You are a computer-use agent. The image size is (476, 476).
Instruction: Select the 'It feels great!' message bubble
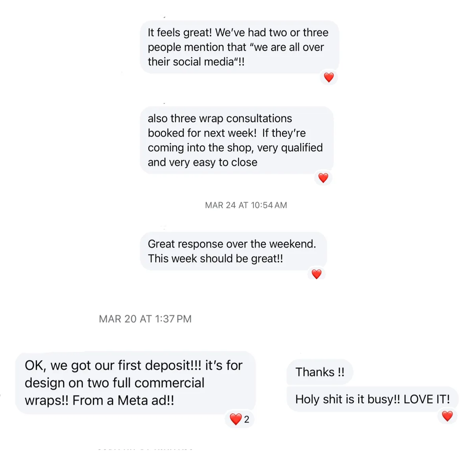coord(240,47)
